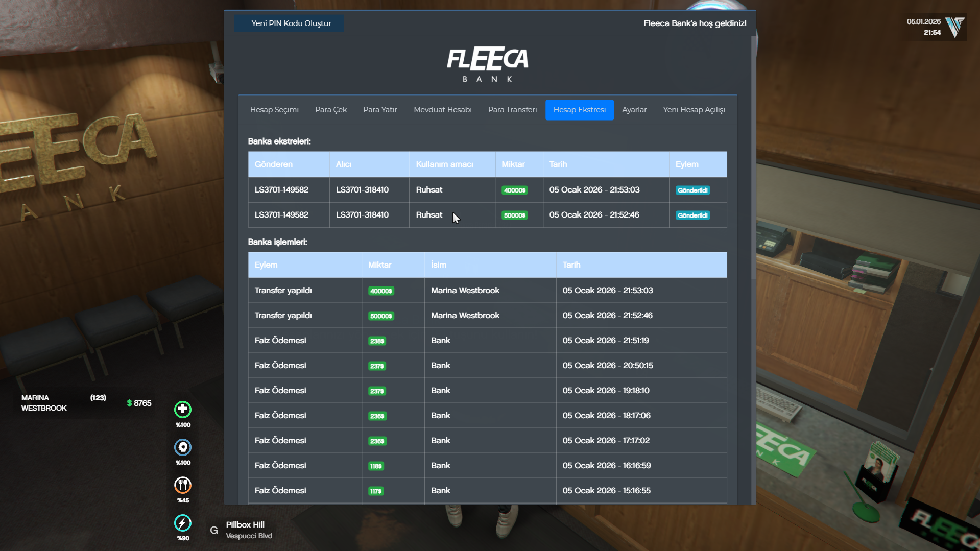This screenshot has width=980, height=551.
Task: Click the 05.01.2026 date in the corner
Action: pyautogui.click(x=923, y=21)
